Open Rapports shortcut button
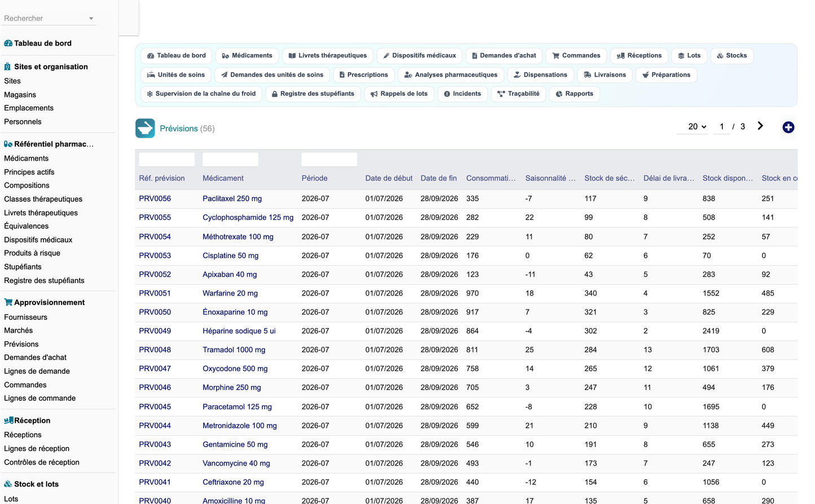This screenshot has width=815, height=504. [574, 94]
